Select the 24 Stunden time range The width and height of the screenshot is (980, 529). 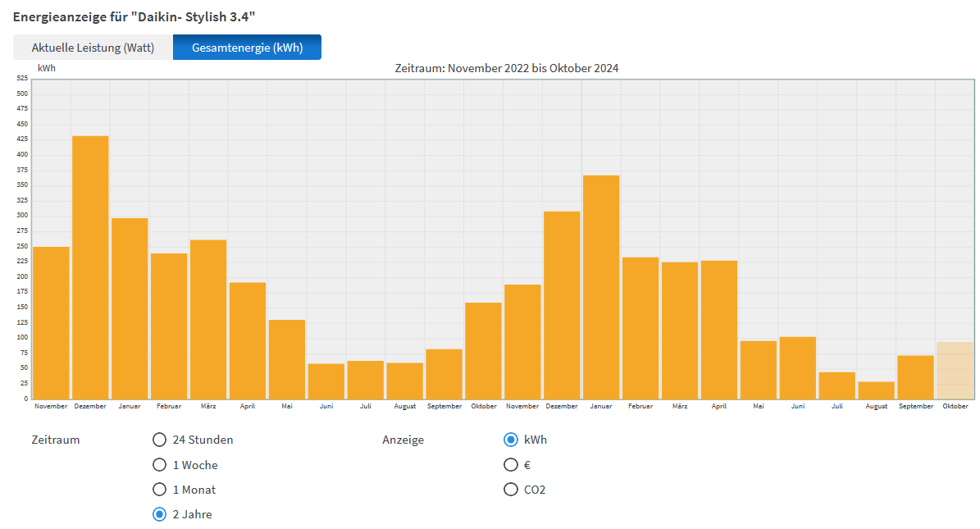click(159, 440)
